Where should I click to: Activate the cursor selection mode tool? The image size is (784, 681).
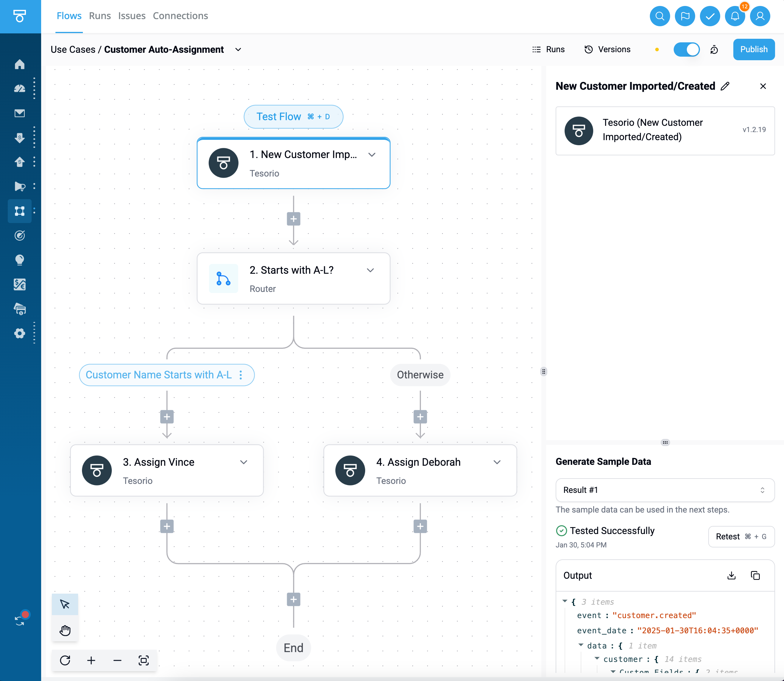(x=65, y=604)
